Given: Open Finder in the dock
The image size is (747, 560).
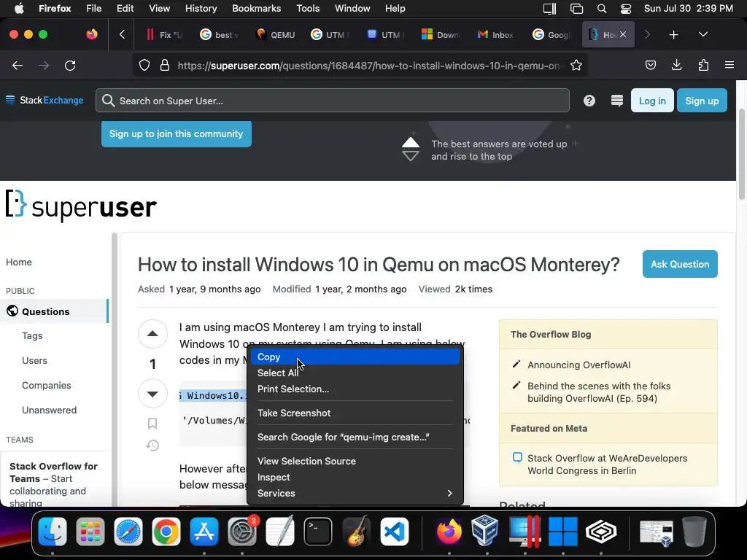Looking at the screenshot, I should click(53, 532).
